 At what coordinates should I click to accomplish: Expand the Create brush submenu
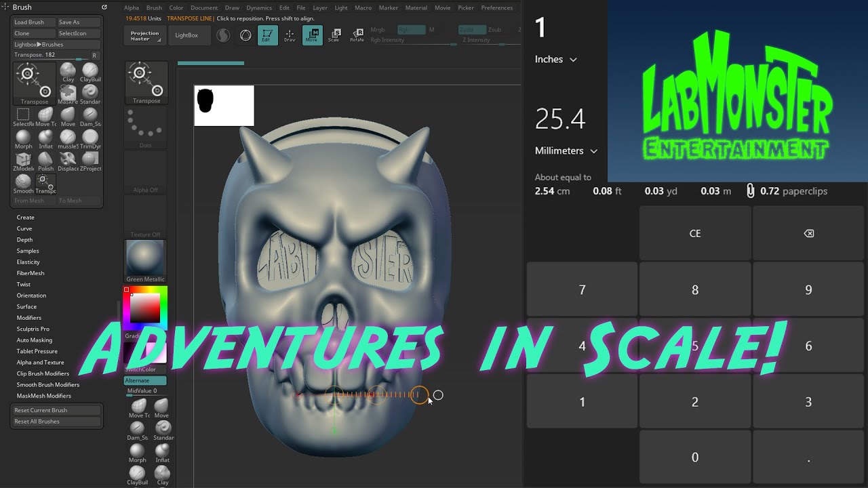tap(26, 218)
